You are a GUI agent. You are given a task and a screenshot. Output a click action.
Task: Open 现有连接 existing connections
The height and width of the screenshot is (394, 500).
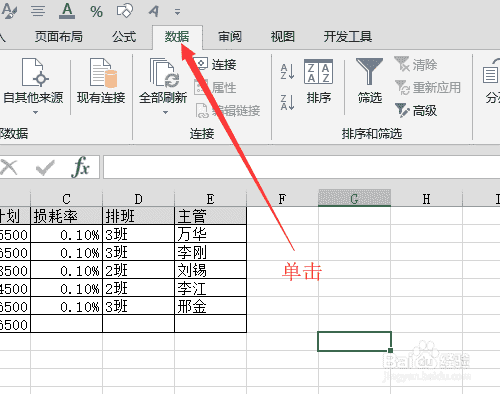101,82
